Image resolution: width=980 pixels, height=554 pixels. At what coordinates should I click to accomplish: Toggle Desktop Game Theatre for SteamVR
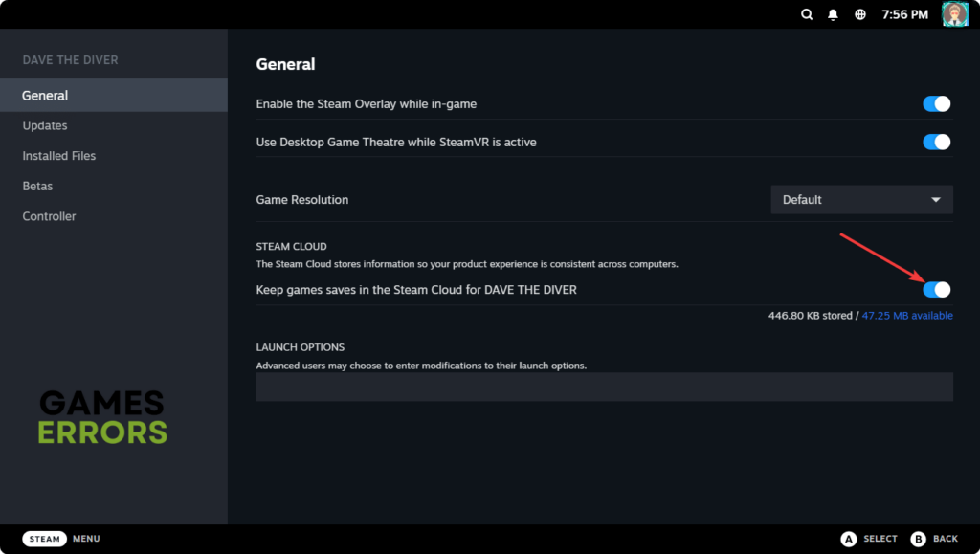(936, 141)
